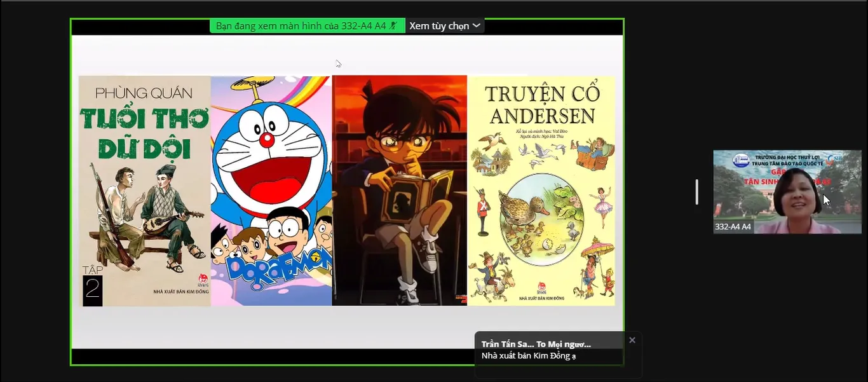Click the Kim Đồng logo on Andersen cover
Image resolution: width=868 pixels, height=382 pixels.
[541, 286]
